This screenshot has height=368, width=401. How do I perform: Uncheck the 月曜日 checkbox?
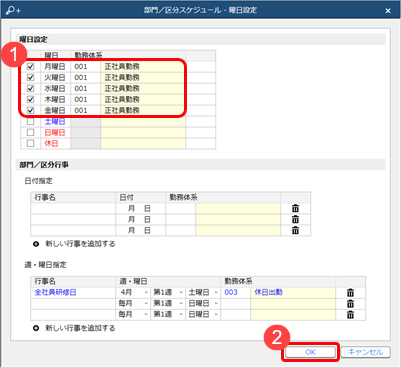point(30,66)
